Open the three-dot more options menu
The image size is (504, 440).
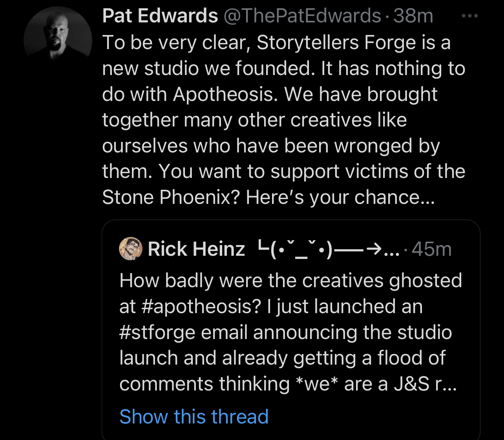[470, 16]
